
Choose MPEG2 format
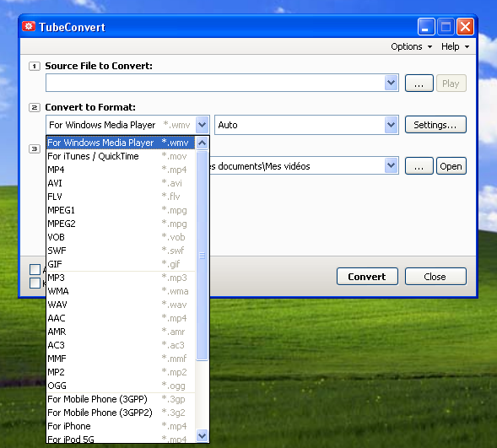click(121, 224)
